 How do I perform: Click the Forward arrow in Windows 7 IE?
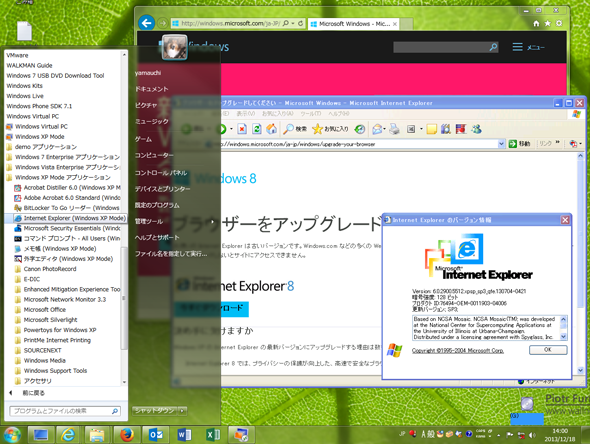tap(163, 23)
